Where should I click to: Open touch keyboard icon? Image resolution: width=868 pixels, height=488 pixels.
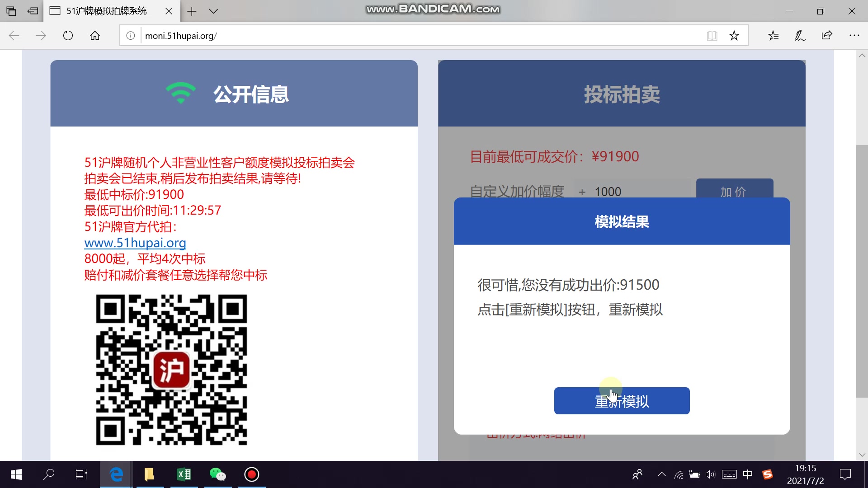(729, 474)
